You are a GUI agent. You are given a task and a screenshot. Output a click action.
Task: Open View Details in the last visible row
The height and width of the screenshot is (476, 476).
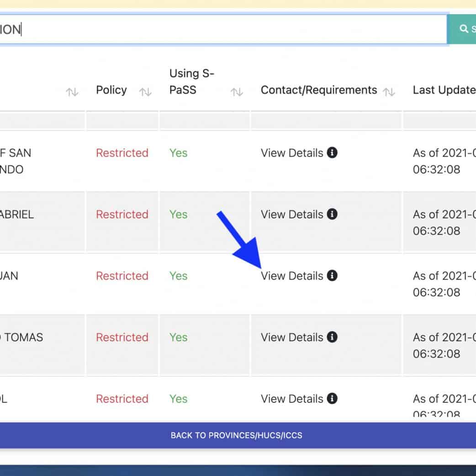pyautogui.click(x=292, y=399)
